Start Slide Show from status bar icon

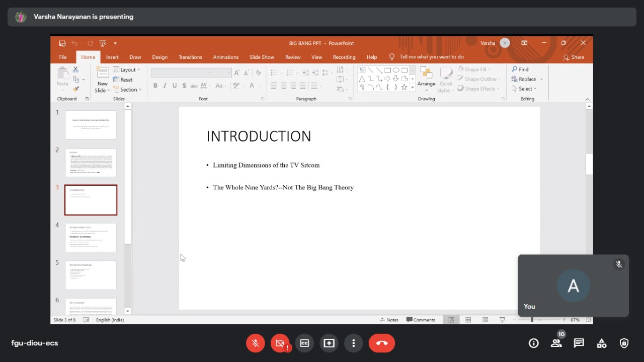502,320
